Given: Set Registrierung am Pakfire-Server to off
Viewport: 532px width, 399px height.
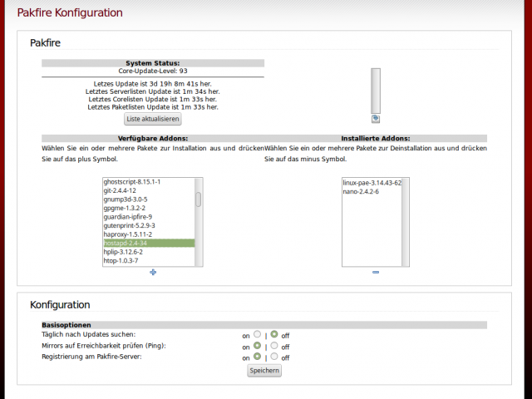Looking at the screenshot, I should [x=274, y=357].
